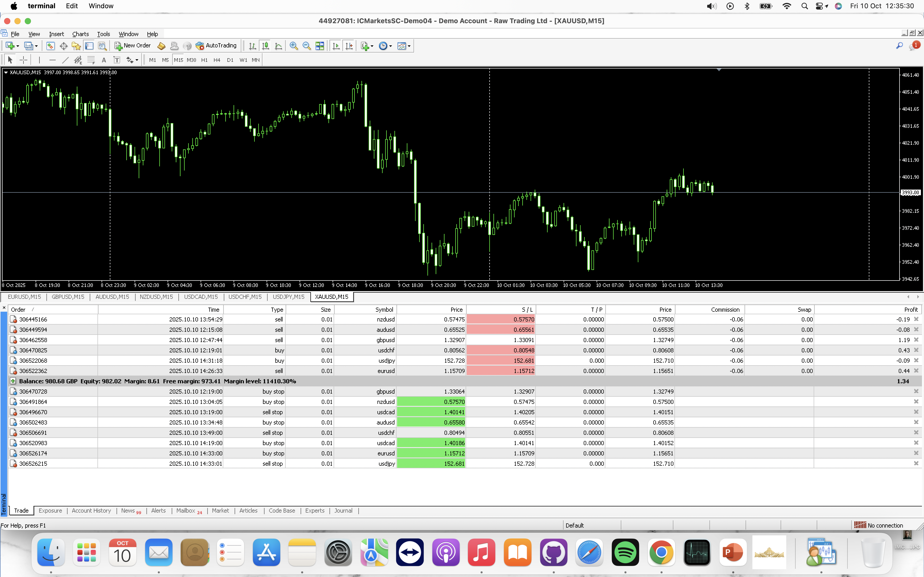
Task: Click the Zoom In chart icon
Action: point(293,46)
